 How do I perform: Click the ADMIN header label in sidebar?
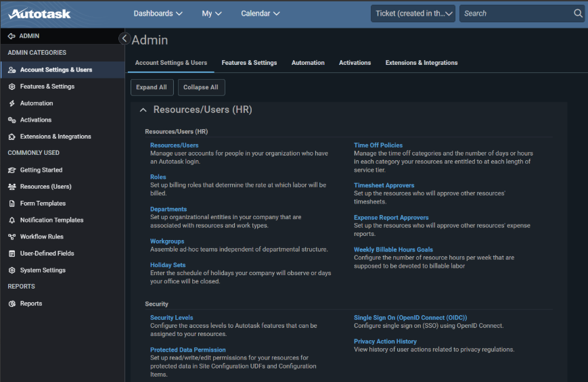(x=29, y=36)
